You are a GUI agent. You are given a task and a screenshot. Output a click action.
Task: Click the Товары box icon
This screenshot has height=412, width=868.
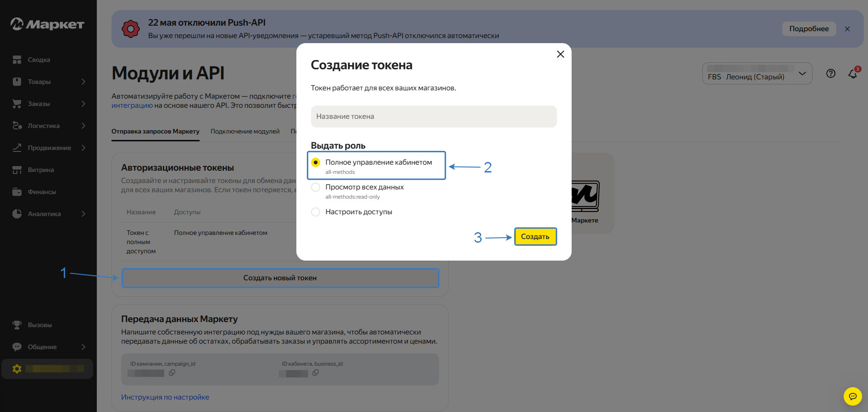pyautogui.click(x=17, y=82)
